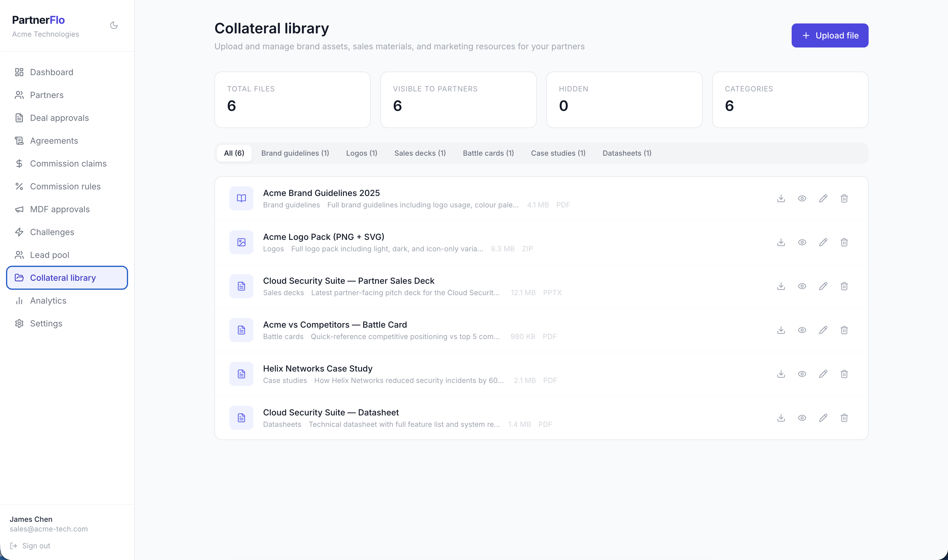948x560 pixels.
Task: Delete Acme vs Competitors Battle Card
Action: 844,330
